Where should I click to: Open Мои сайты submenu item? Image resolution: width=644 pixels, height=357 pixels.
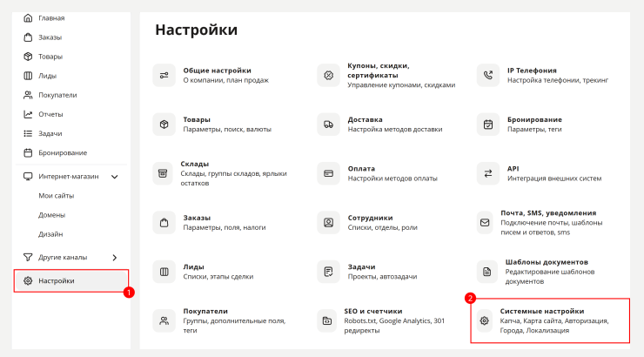click(x=57, y=196)
